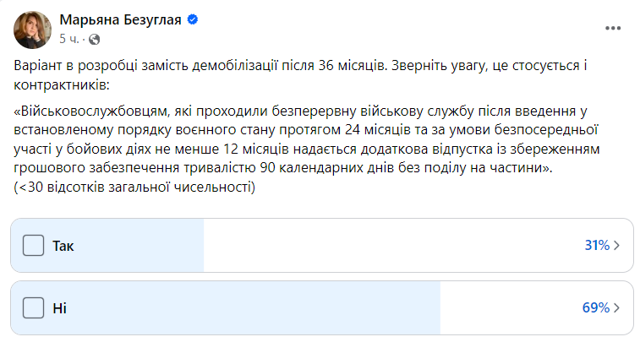Screen dimensions: 640x364
Task: Click the blue verified badge icon
Action: (193, 20)
